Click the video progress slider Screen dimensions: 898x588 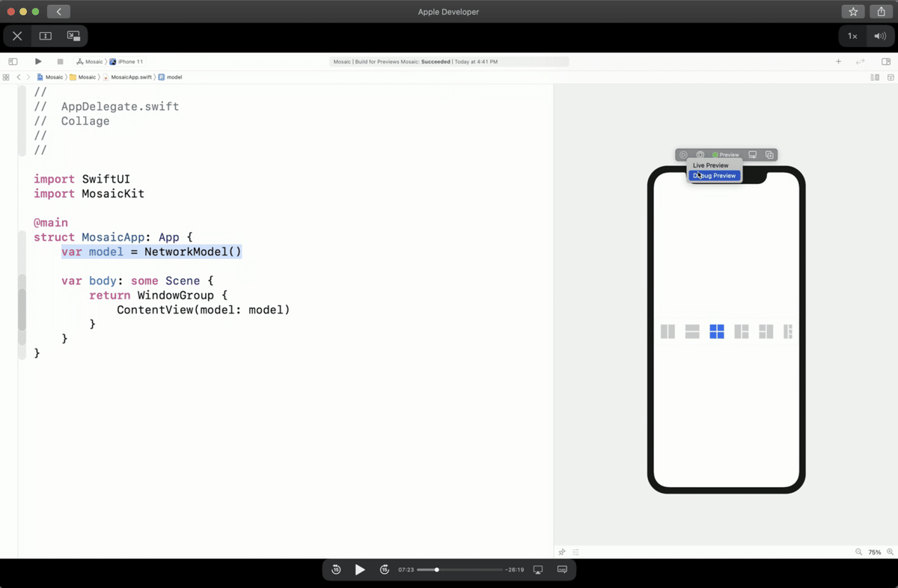[x=459, y=570]
